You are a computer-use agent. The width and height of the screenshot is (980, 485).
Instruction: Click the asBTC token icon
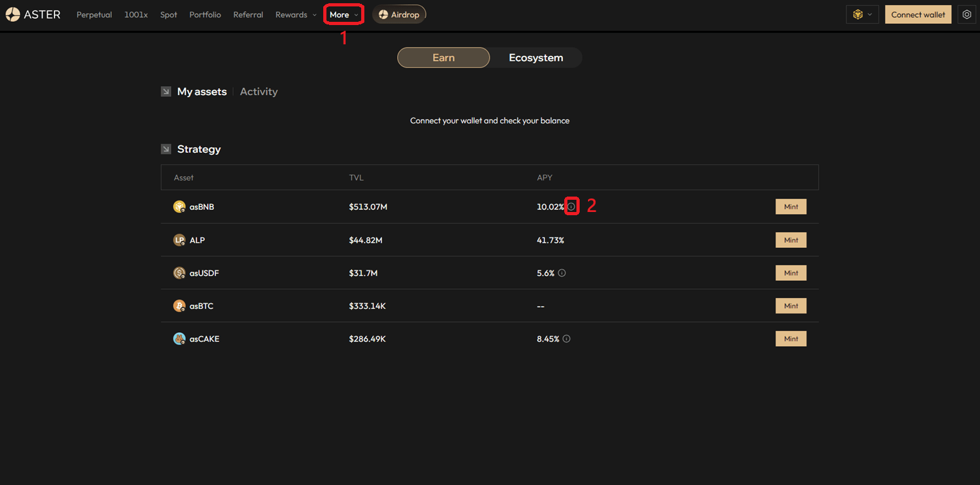pos(179,306)
